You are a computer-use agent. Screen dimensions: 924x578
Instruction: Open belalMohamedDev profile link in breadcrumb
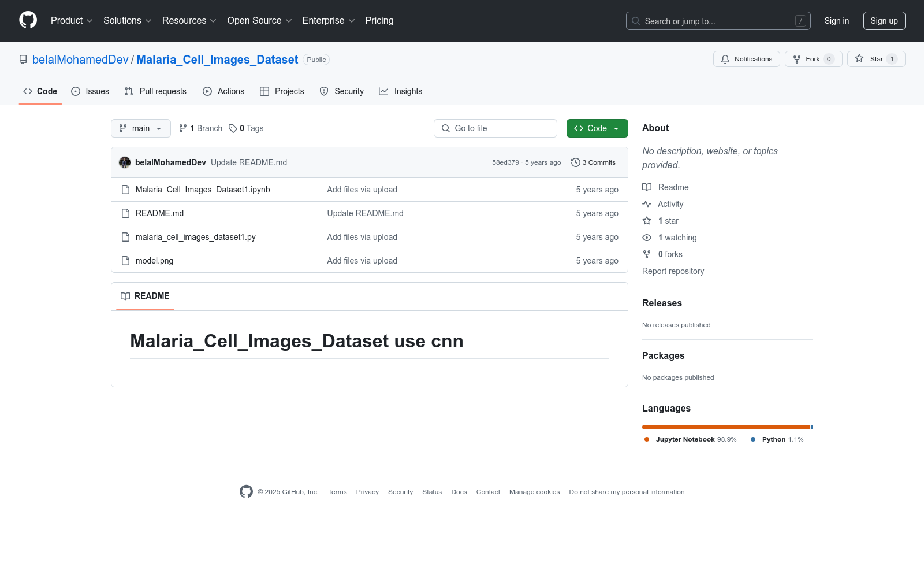(x=80, y=60)
